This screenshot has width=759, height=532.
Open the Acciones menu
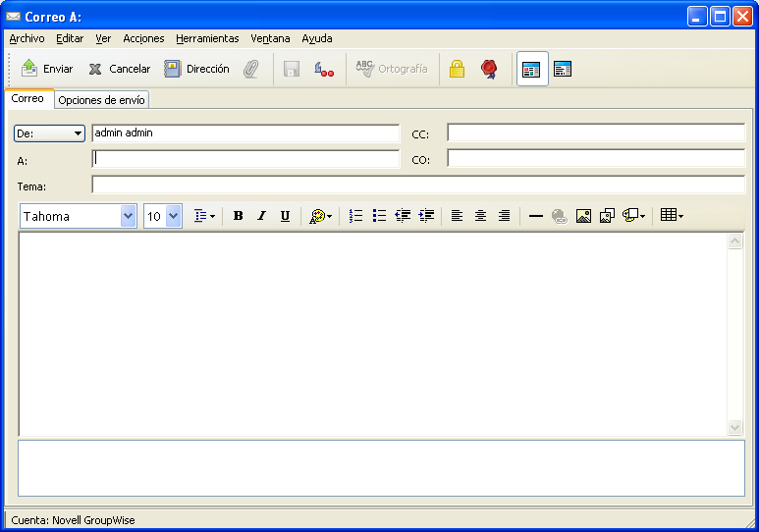click(143, 38)
